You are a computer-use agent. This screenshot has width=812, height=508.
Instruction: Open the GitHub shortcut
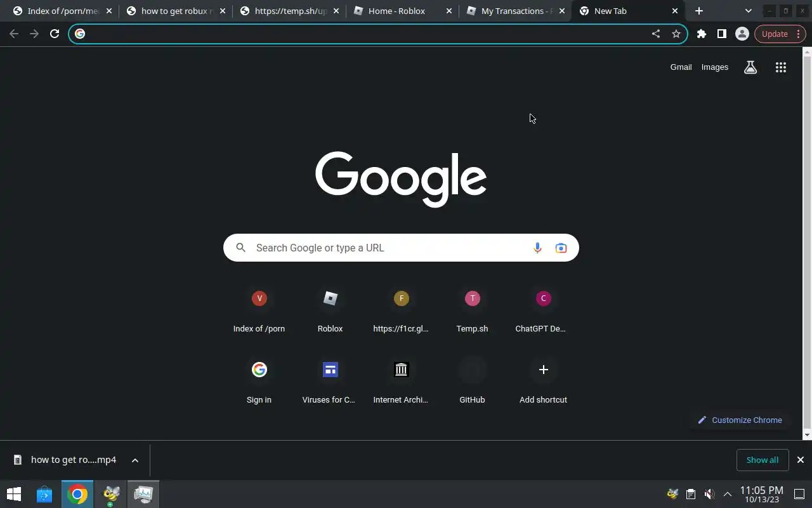pyautogui.click(x=472, y=381)
